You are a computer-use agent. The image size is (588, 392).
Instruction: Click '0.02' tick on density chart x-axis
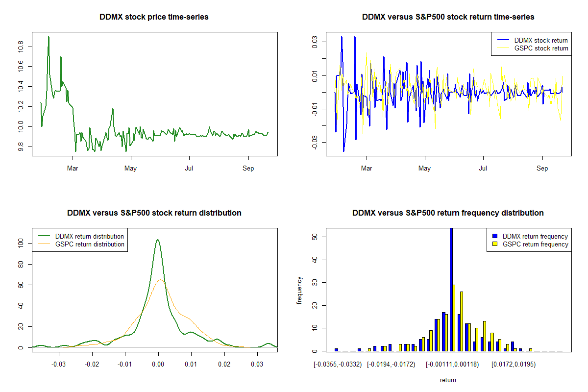[224, 364]
